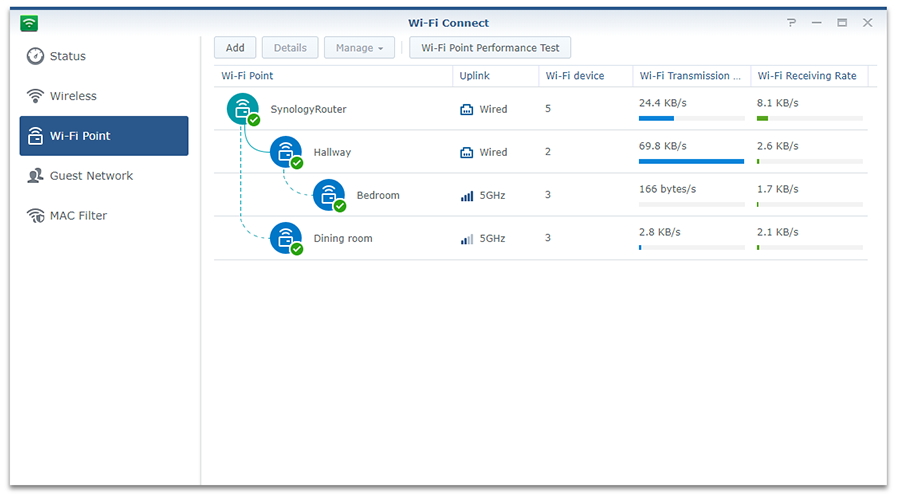Open the Status section
Image resolution: width=899 pixels, height=496 pixels.
(x=68, y=56)
